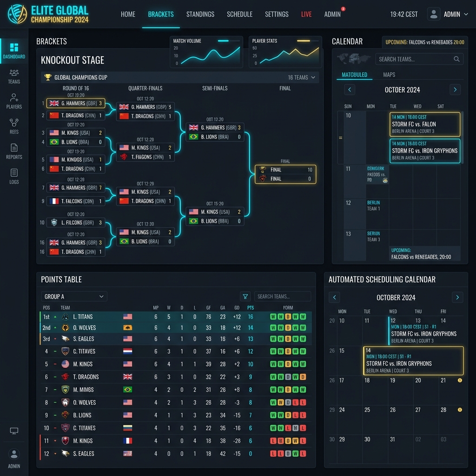Expand the 16 Teams dropdown
Image resolution: width=476 pixels, height=476 pixels.
pos(301,78)
